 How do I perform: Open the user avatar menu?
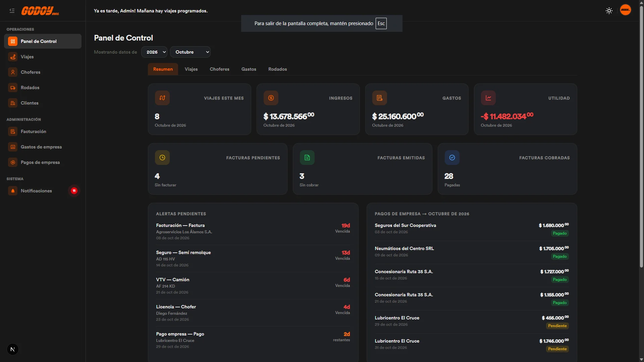[x=626, y=10]
